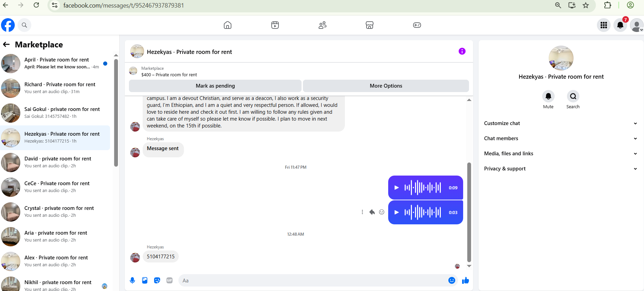
Task: Expand the Chat members section
Action: coord(561,138)
